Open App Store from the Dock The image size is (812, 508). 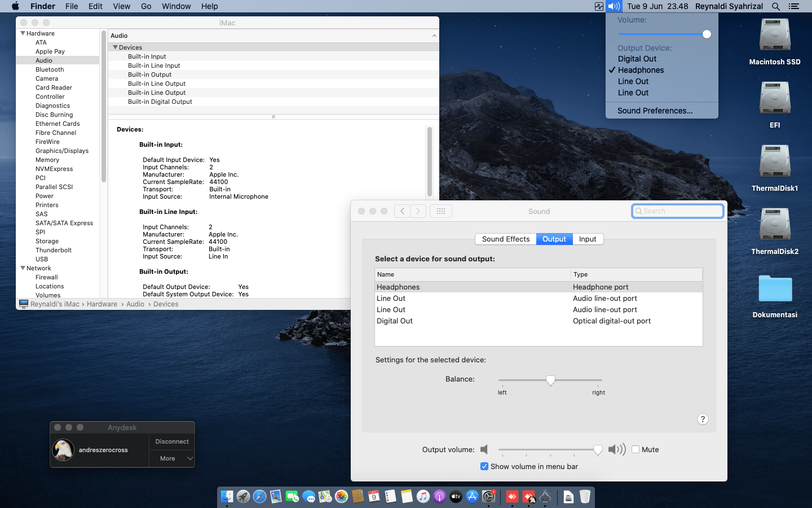coord(472,496)
